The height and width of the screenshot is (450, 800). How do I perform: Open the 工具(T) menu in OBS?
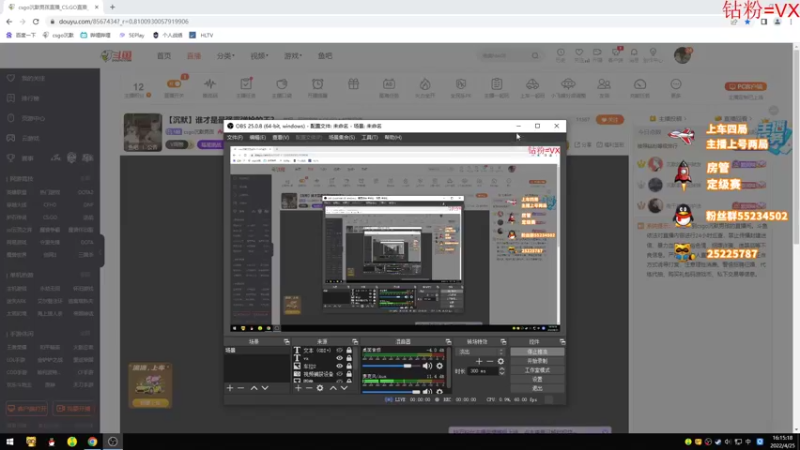pyautogui.click(x=369, y=137)
